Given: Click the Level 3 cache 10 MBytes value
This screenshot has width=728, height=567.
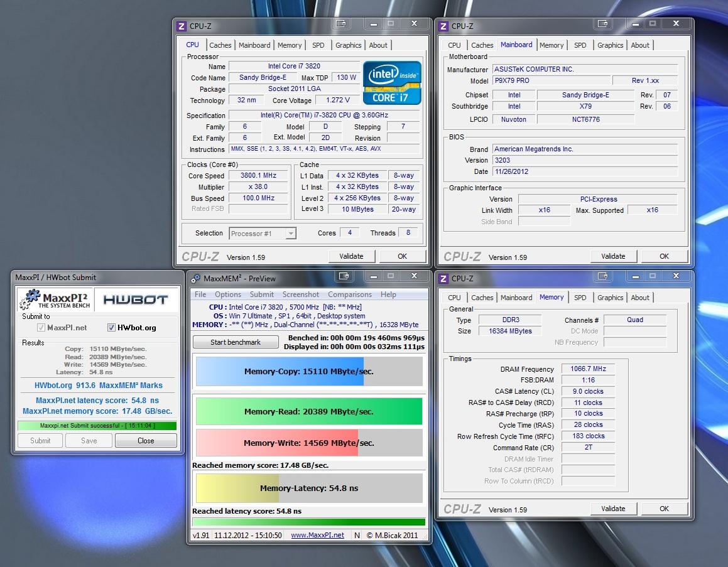Looking at the screenshot, I should 357,209.
